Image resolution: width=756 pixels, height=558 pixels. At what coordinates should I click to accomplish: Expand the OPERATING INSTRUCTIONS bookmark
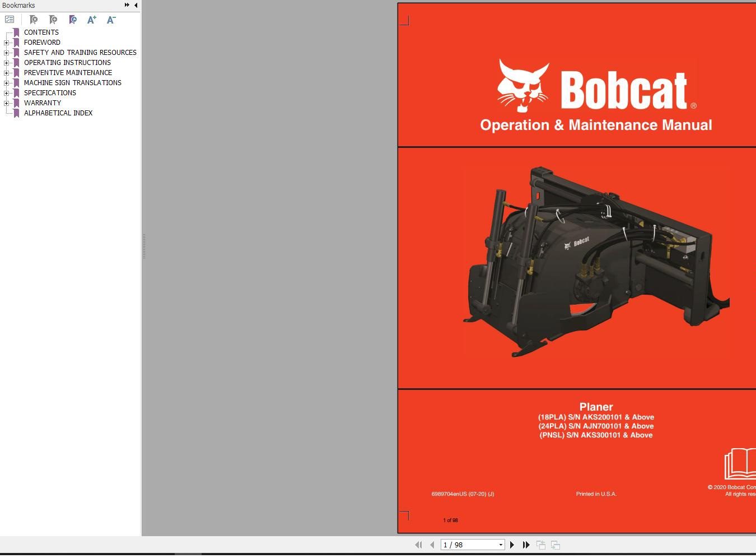pyautogui.click(x=6, y=62)
